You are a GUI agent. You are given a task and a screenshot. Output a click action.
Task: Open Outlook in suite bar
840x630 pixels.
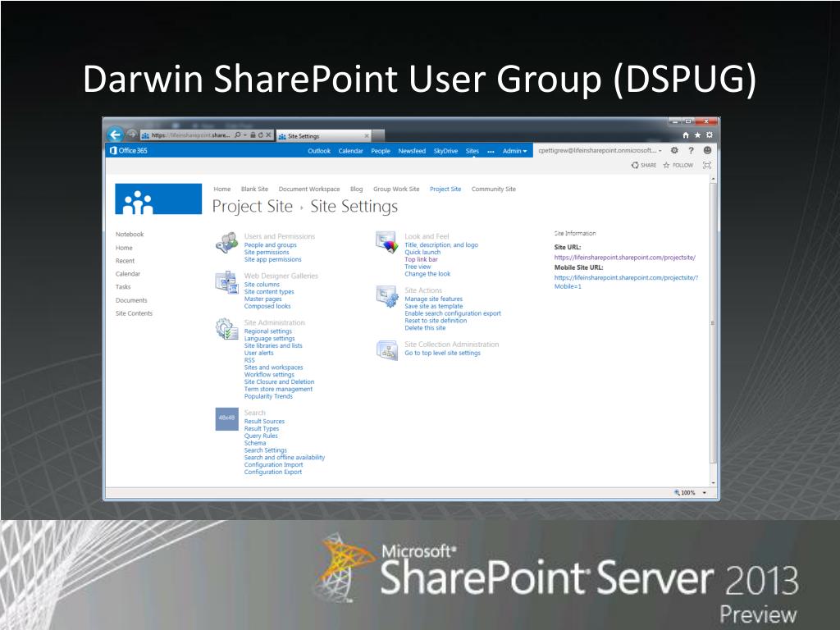pyautogui.click(x=319, y=151)
